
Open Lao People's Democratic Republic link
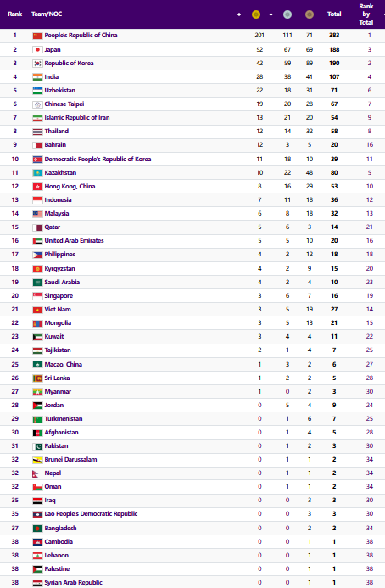tap(91, 513)
